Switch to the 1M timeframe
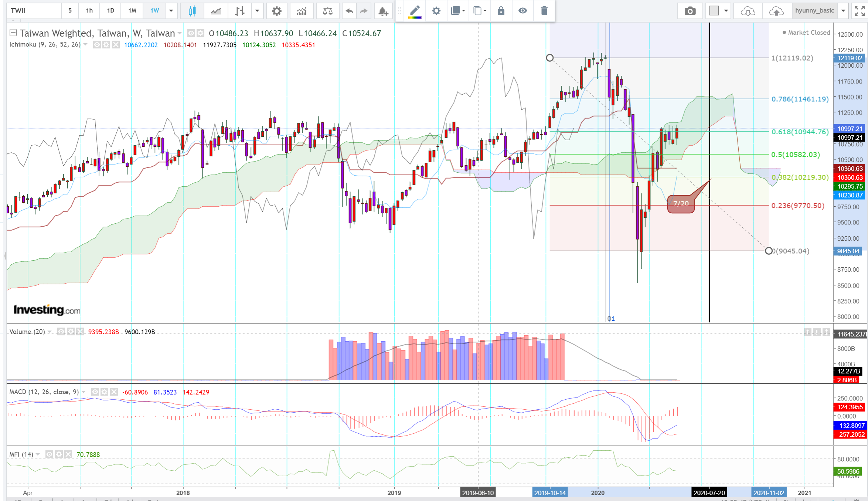The image size is (868, 501). [x=132, y=11]
